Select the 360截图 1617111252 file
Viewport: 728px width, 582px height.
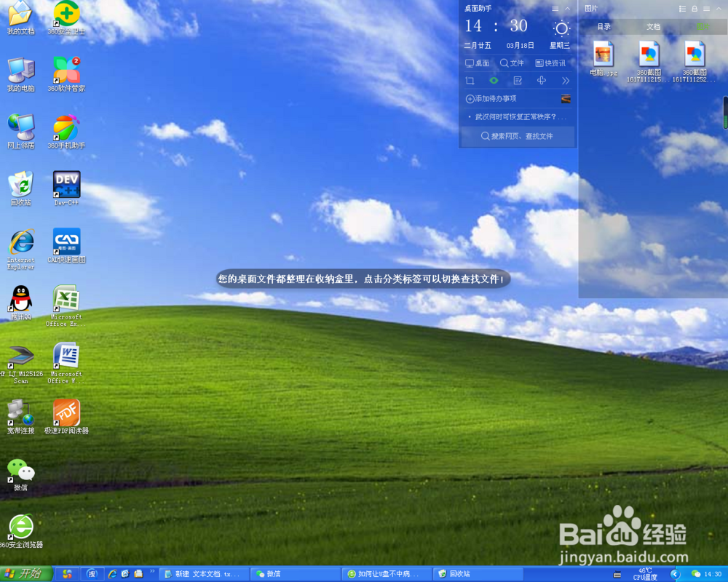(694, 62)
